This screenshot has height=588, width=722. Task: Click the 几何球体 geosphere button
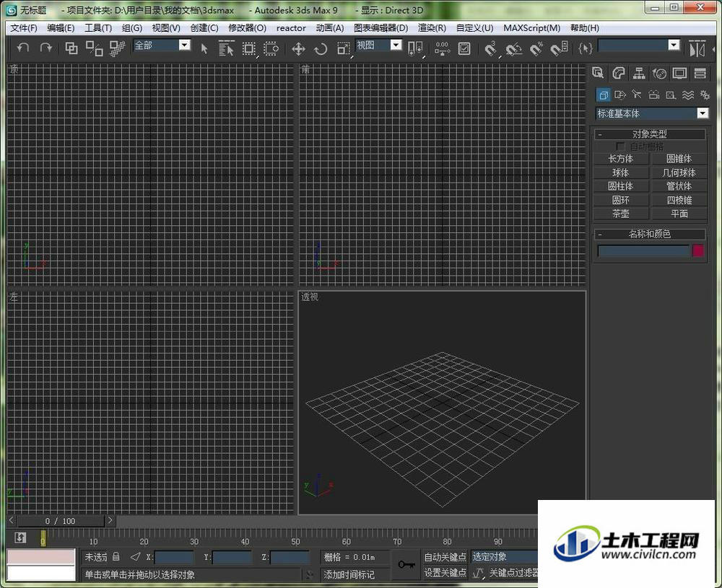click(679, 172)
